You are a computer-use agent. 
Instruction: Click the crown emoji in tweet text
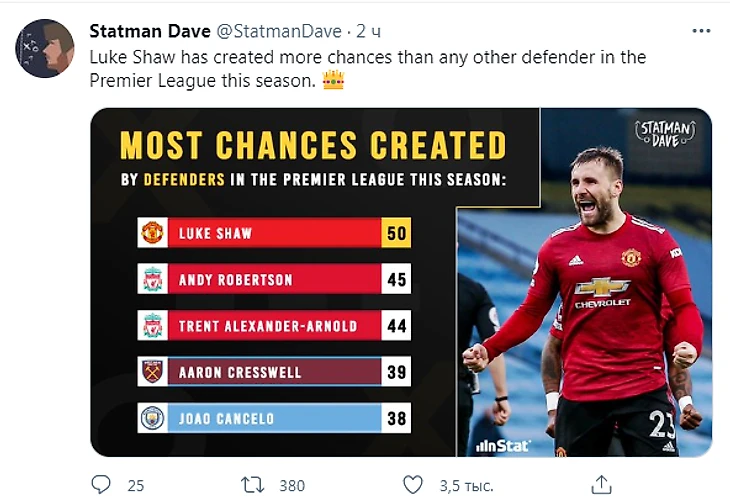333,81
